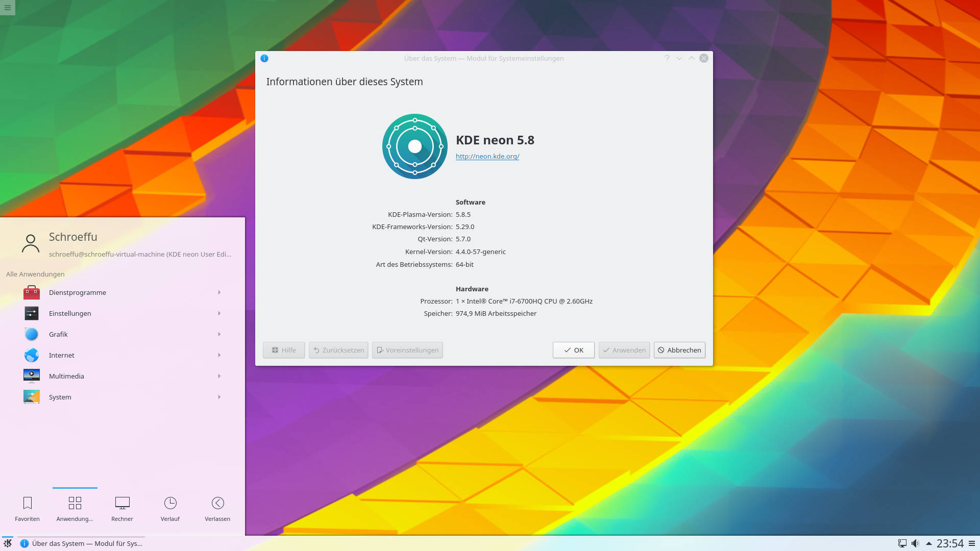
Task: Open the neon.kde.org link
Action: 487,156
